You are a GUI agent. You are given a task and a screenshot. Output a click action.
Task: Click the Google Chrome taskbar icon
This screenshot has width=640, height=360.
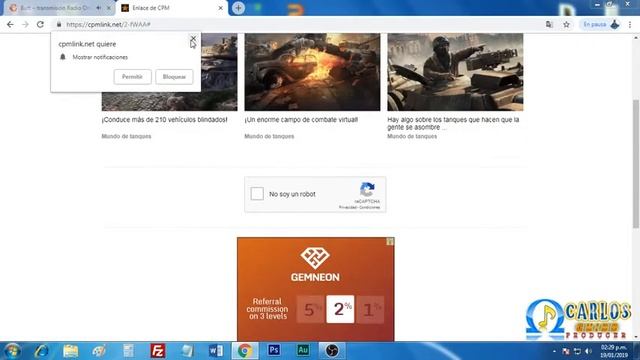coord(245,351)
